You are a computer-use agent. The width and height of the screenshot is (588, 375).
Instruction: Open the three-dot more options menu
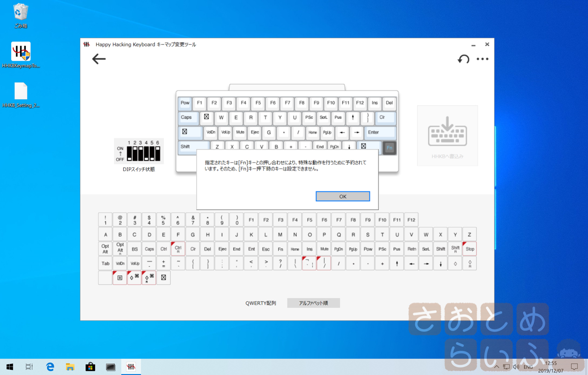[x=482, y=59]
